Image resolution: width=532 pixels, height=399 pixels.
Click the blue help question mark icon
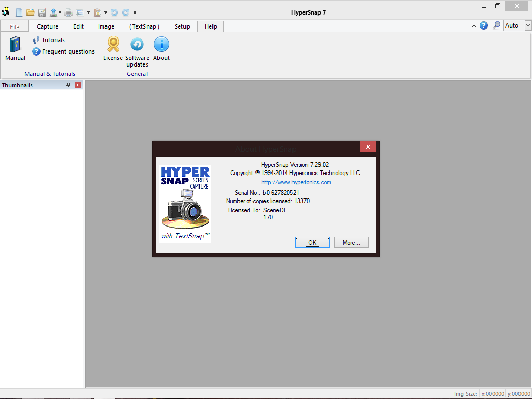[484, 25]
